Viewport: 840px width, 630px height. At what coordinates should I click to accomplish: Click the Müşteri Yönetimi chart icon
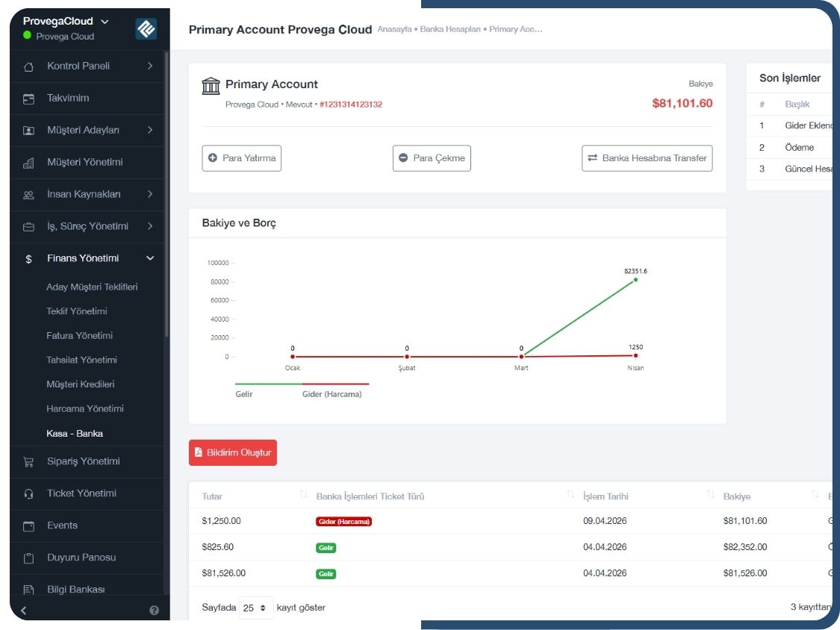(29, 163)
